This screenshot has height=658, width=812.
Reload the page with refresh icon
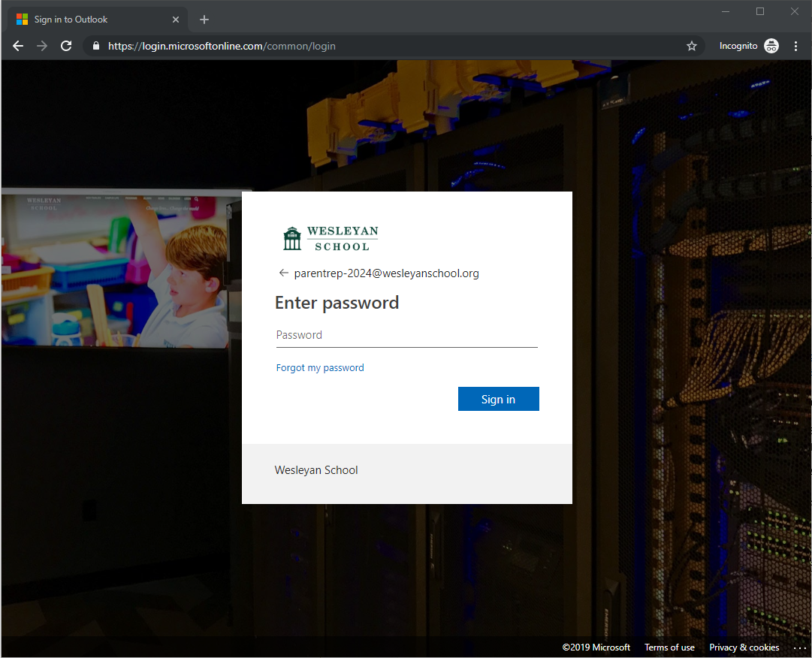(66, 46)
